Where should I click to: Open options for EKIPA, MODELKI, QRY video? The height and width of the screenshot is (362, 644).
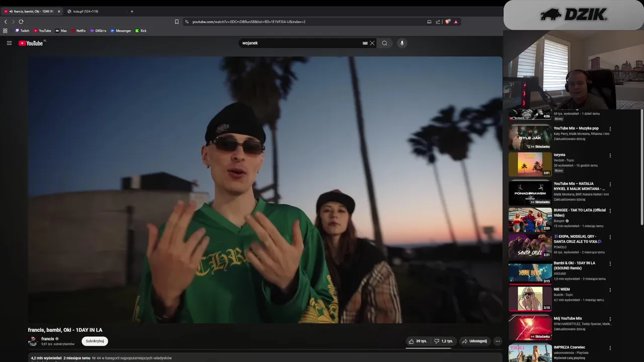[610, 237]
